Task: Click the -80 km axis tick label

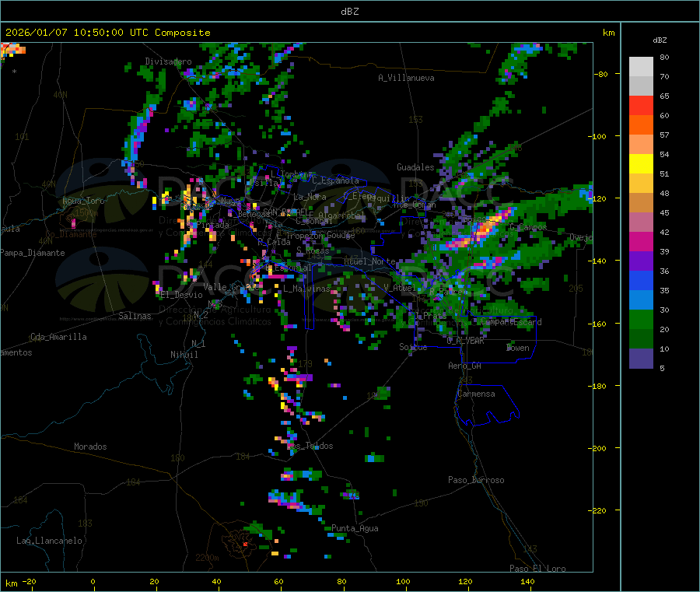Action: tap(600, 74)
